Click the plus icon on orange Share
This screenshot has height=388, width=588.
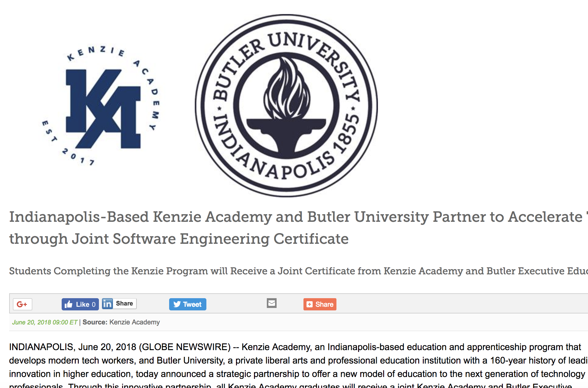click(310, 304)
